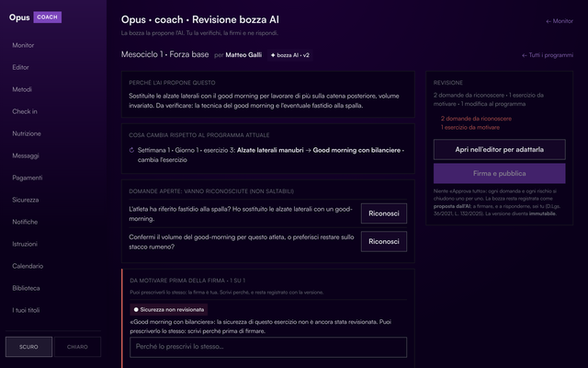Riconosci the good-morning volume question

[384, 242]
